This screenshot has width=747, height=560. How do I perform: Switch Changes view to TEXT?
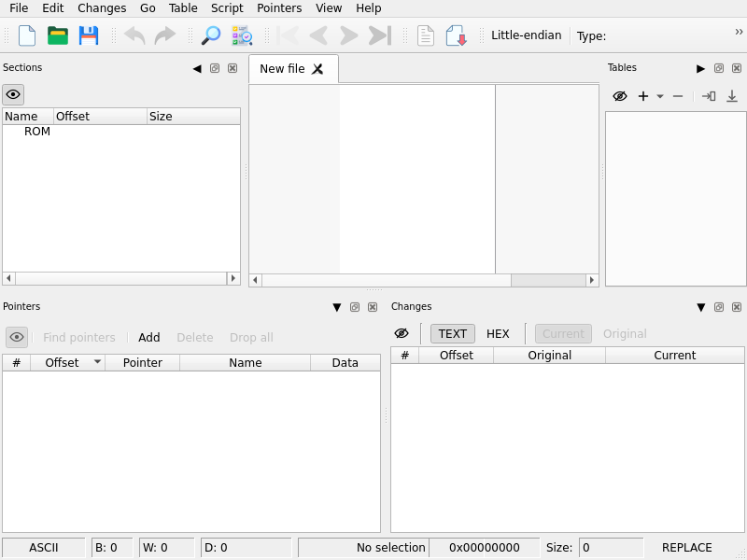[x=453, y=333]
